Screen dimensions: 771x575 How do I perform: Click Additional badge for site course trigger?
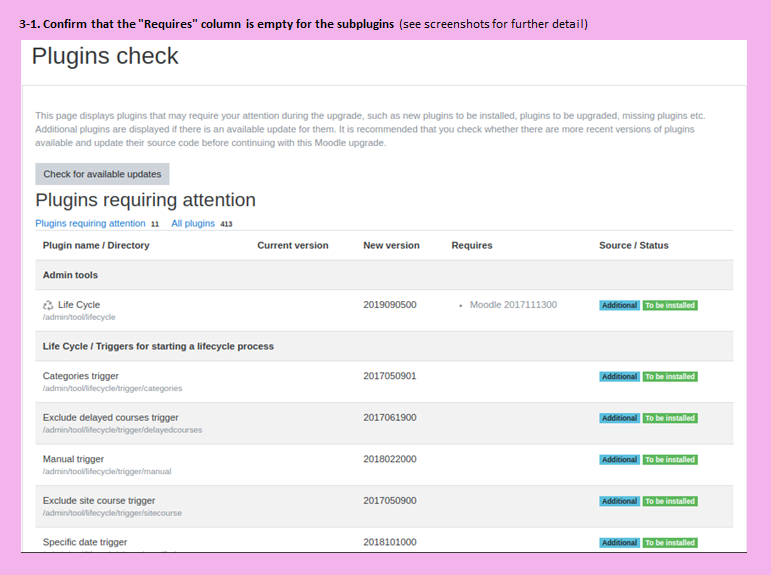(620, 501)
